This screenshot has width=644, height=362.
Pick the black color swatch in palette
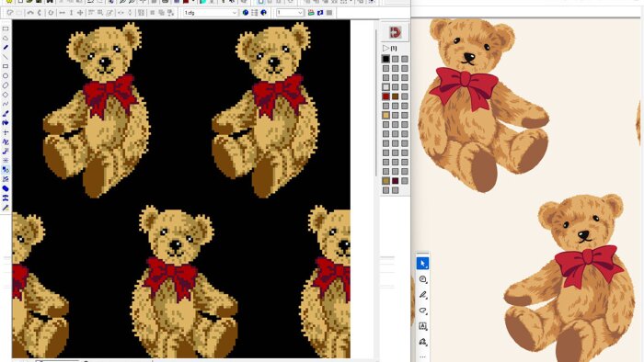(385, 59)
